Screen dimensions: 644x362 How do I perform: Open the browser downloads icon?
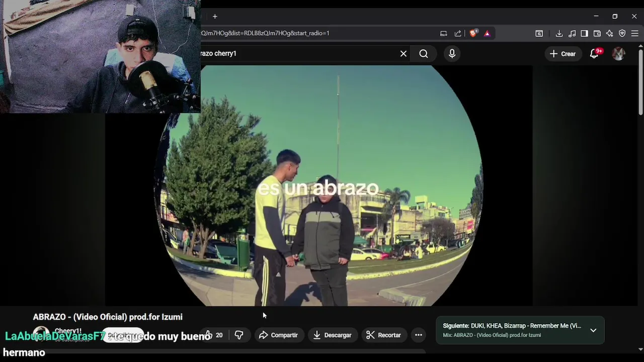pos(559,33)
